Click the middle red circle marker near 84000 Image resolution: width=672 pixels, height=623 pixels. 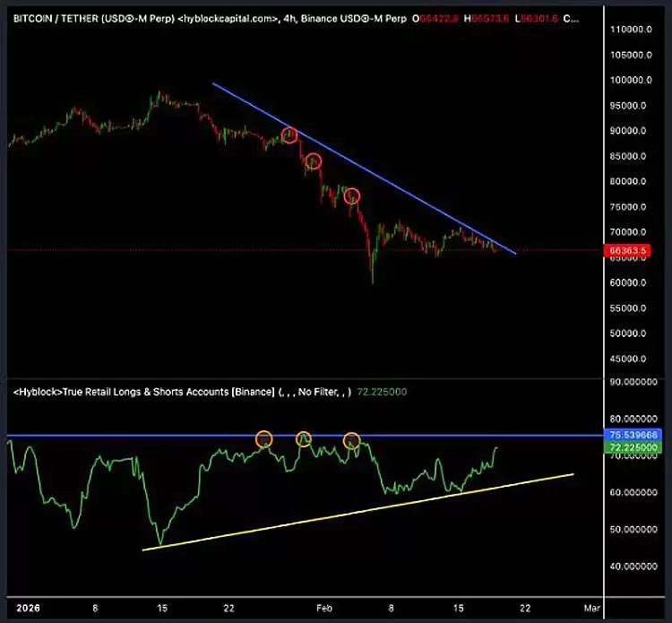point(313,161)
